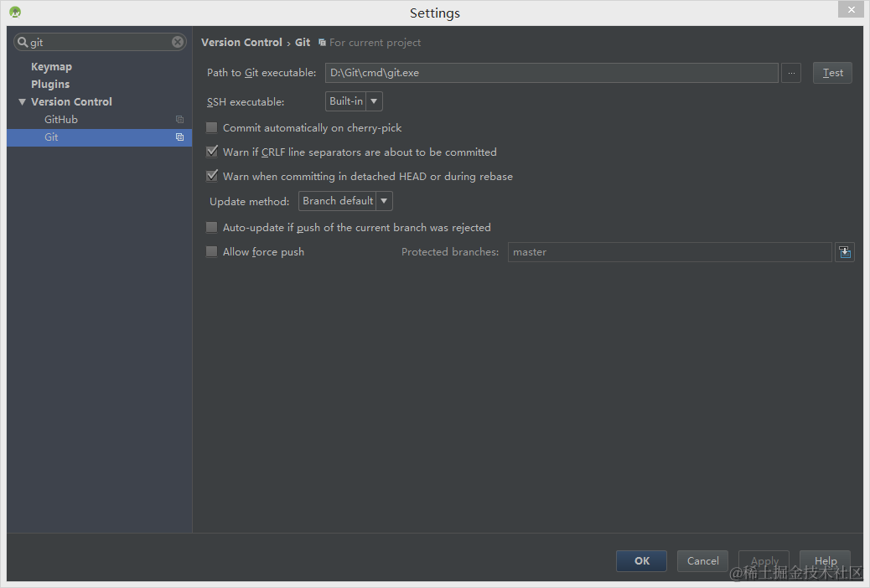Click the project-level icon beside GitHub row
870x588 pixels.
coord(179,119)
